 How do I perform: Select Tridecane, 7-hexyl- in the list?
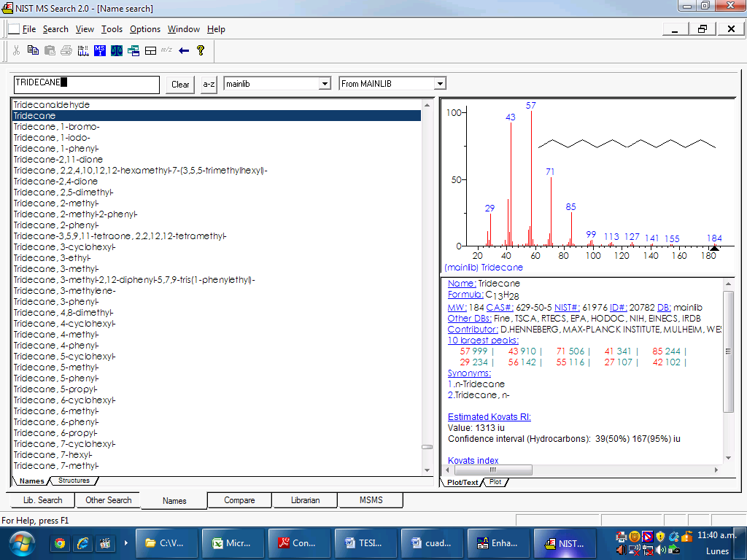(x=216, y=455)
